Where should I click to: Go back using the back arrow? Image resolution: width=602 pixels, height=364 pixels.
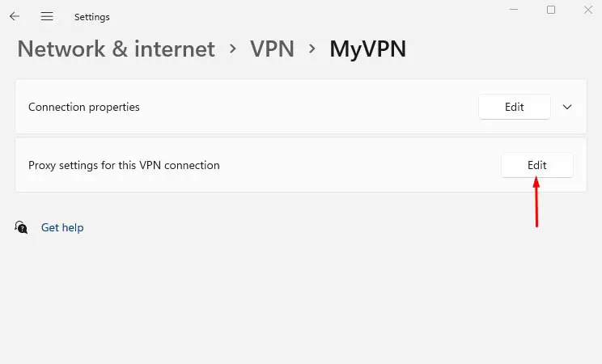(15, 16)
